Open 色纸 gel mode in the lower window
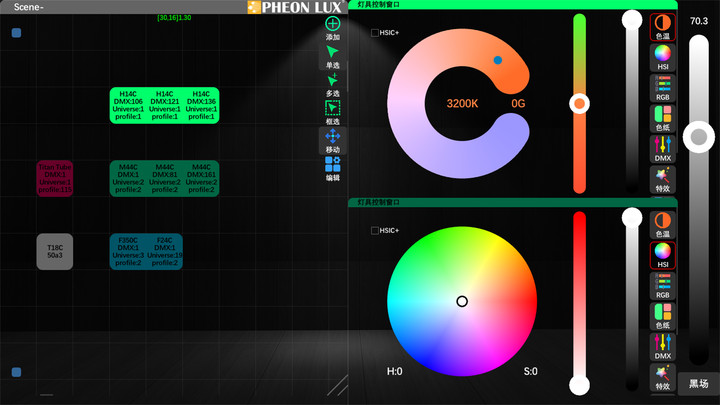720x405 pixels. click(663, 315)
